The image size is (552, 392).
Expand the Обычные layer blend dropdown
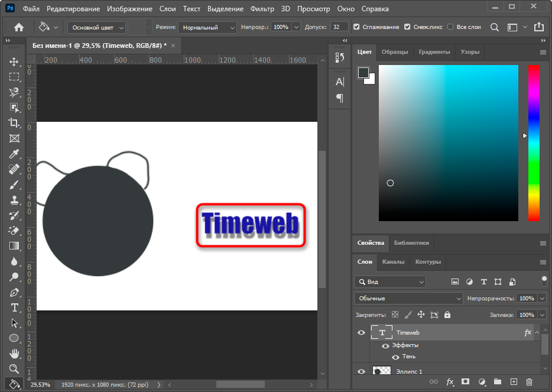tap(408, 299)
